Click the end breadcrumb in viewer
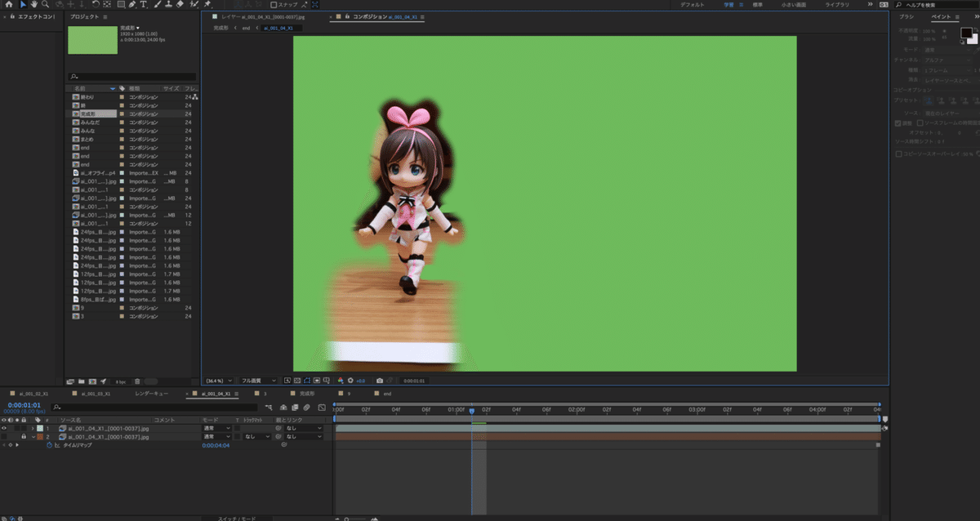This screenshot has height=521, width=980. 247,28
